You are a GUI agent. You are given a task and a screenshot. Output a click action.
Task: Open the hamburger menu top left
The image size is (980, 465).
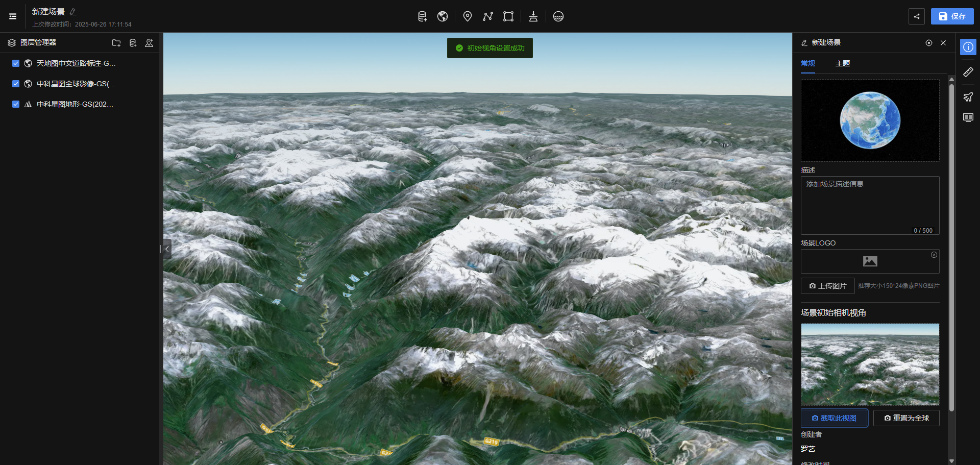pyautogui.click(x=12, y=16)
